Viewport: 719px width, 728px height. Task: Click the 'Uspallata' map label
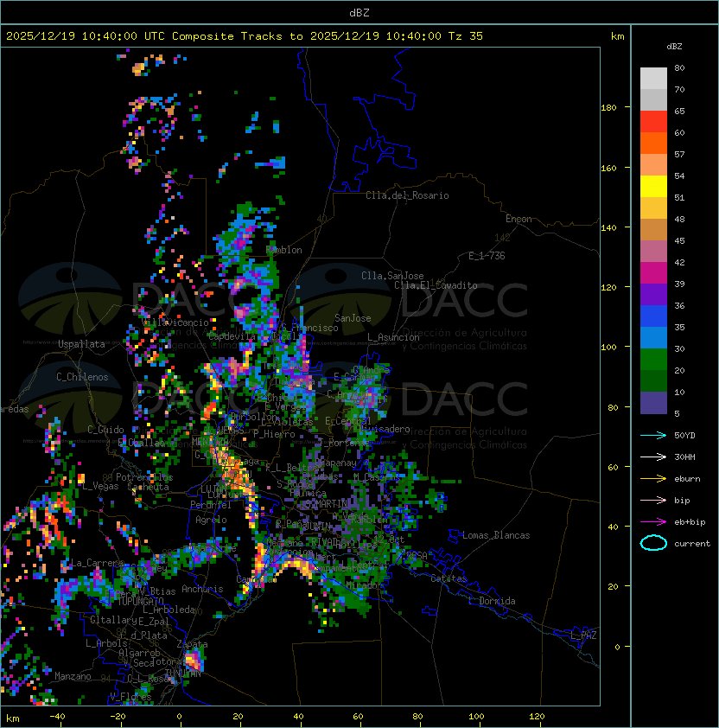coord(81,344)
